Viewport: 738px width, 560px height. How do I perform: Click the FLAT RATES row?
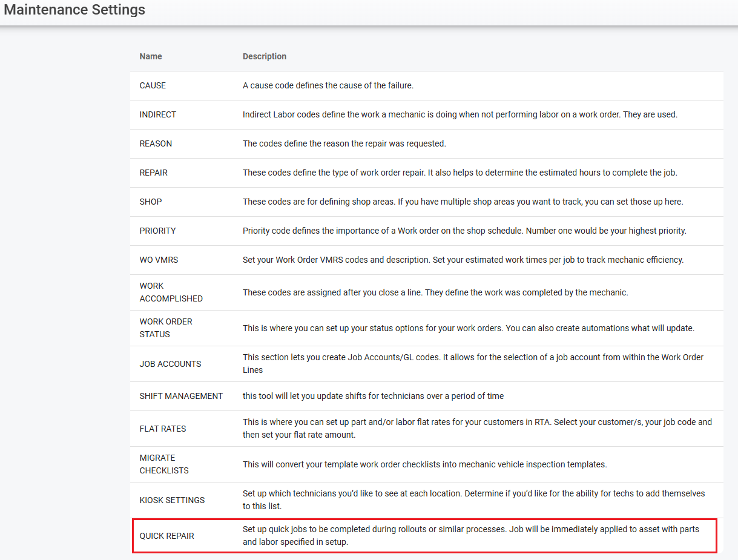pyautogui.click(x=163, y=429)
